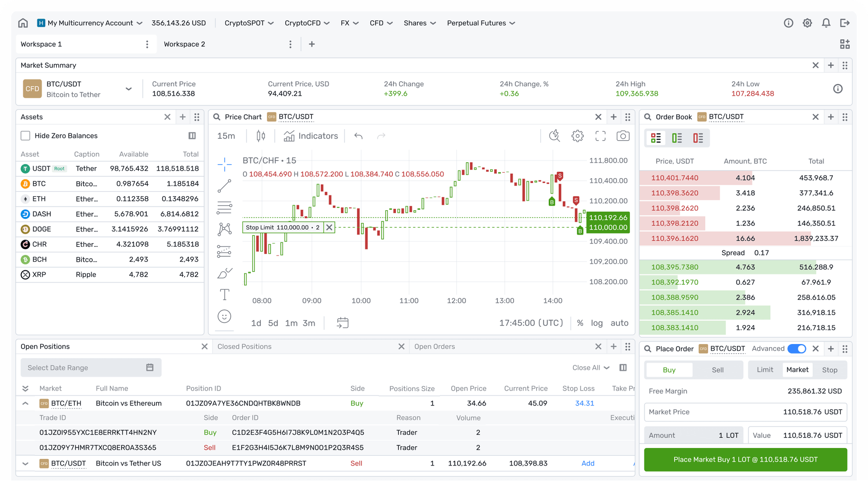Switch the chart to logarithmic scale
Image resolution: width=868 pixels, height=481 pixels.
click(597, 323)
